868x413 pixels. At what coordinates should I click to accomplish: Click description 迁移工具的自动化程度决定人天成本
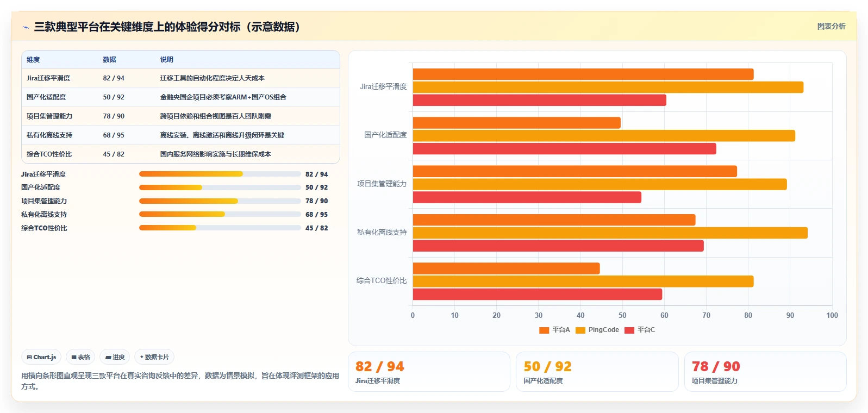point(213,78)
